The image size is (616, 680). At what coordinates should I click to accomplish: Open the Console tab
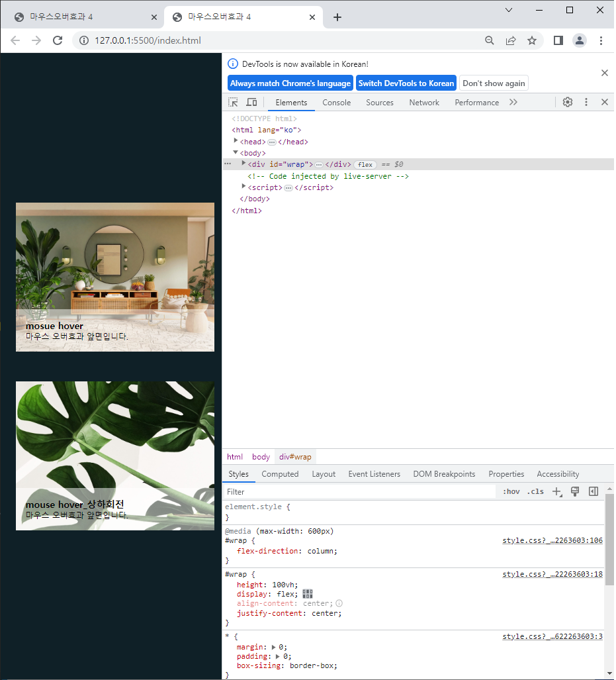(x=336, y=103)
